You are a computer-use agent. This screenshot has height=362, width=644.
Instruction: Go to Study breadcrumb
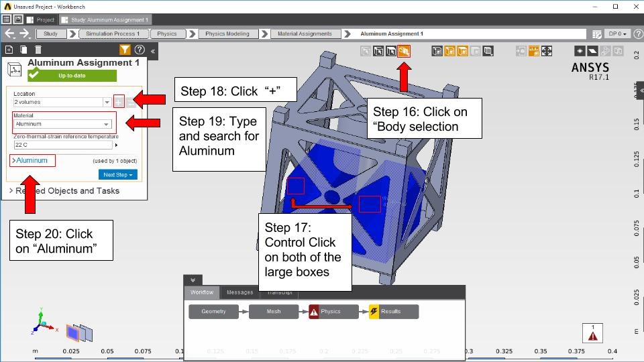pos(50,34)
